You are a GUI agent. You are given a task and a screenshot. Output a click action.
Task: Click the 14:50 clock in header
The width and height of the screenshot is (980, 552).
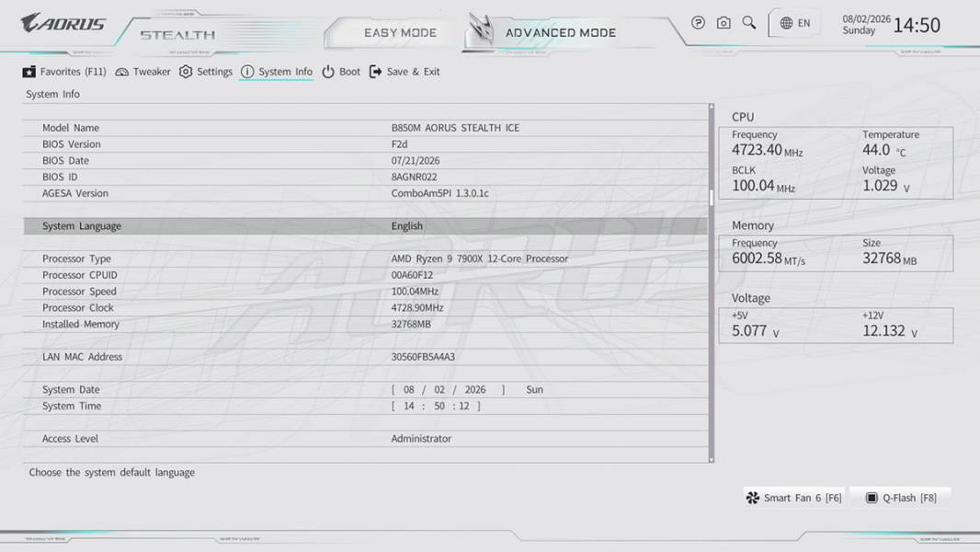coord(917,25)
